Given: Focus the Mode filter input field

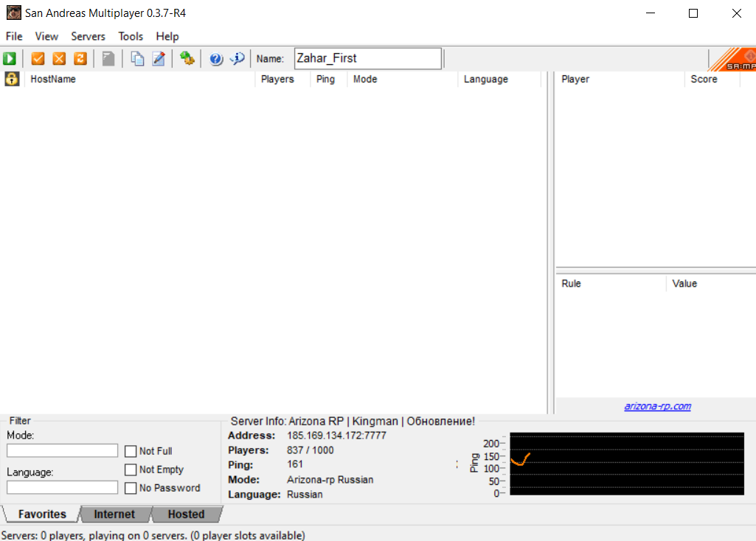Looking at the screenshot, I should (62, 450).
